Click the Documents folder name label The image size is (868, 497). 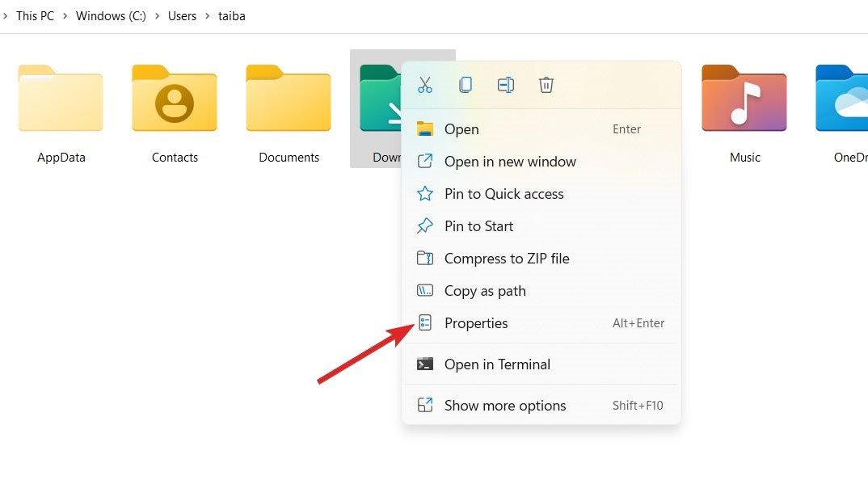pos(289,157)
